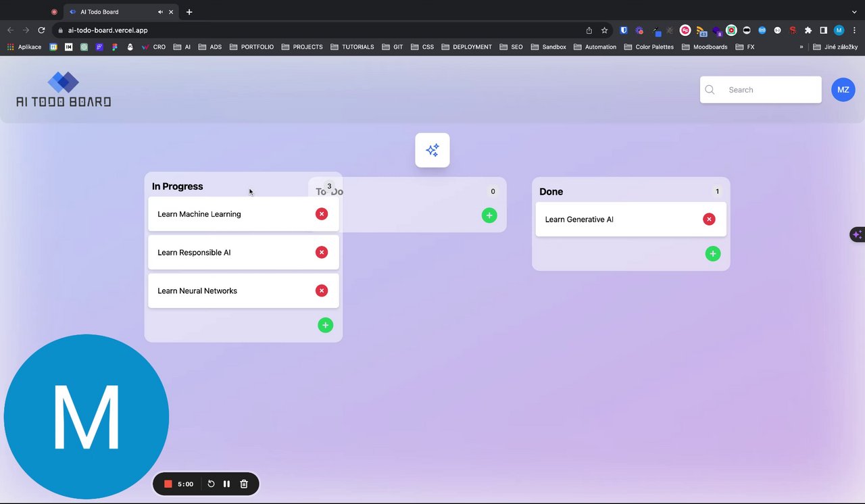Open the GIT bookmarks folder
This screenshot has height=504, width=865.
(393, 47)
